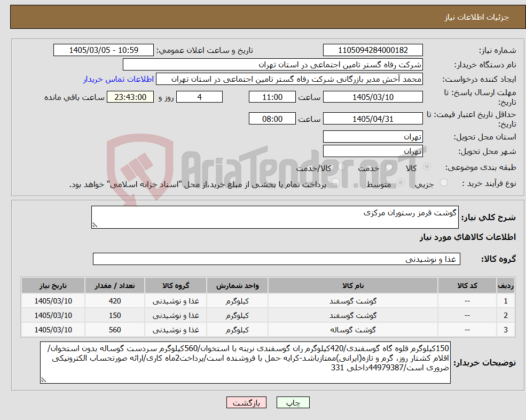The width and height of the screenshot is (526, 420).
Task: Click the general description گوشت قرمز textarea
Action: (274, 217)
